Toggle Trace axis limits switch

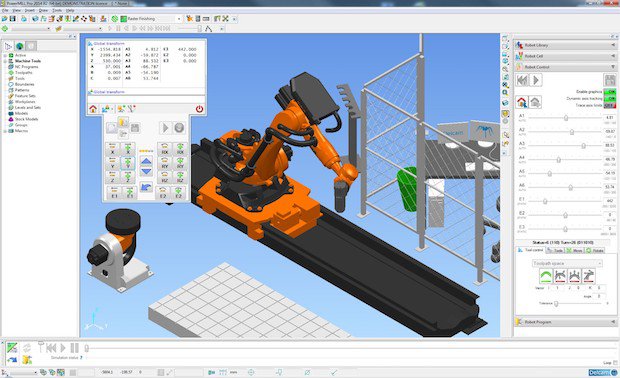[610, 106]
